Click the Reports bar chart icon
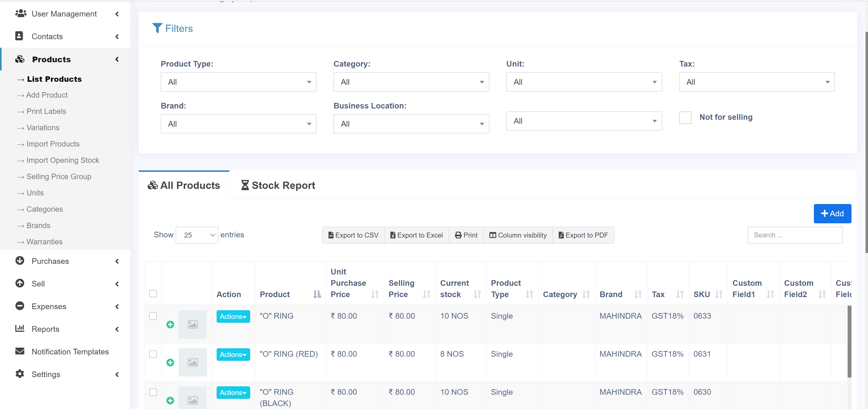Screen dimensions: 868x409 [x=20, y=328]
